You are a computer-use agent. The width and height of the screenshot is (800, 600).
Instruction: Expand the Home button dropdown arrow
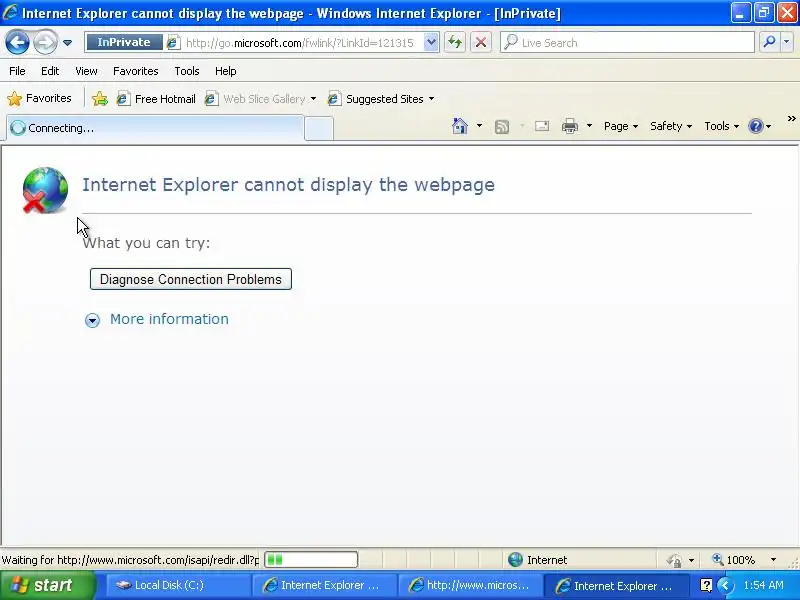click(479, 126)
